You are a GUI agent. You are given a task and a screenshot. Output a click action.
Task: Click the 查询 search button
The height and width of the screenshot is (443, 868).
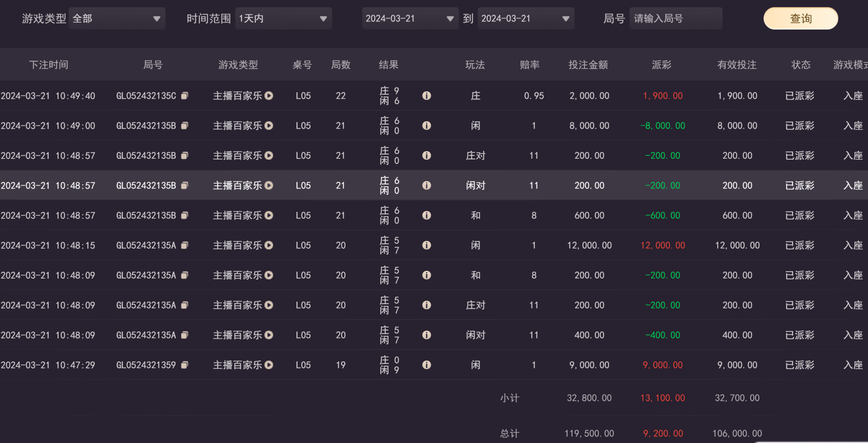pyautogui.click(x=800, y=19)
